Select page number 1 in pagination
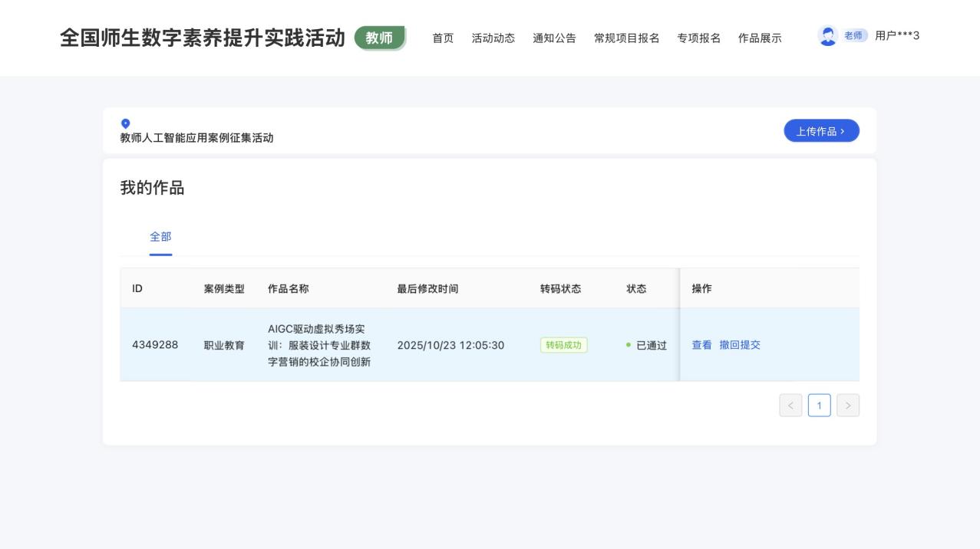 (x=819, y=406)
